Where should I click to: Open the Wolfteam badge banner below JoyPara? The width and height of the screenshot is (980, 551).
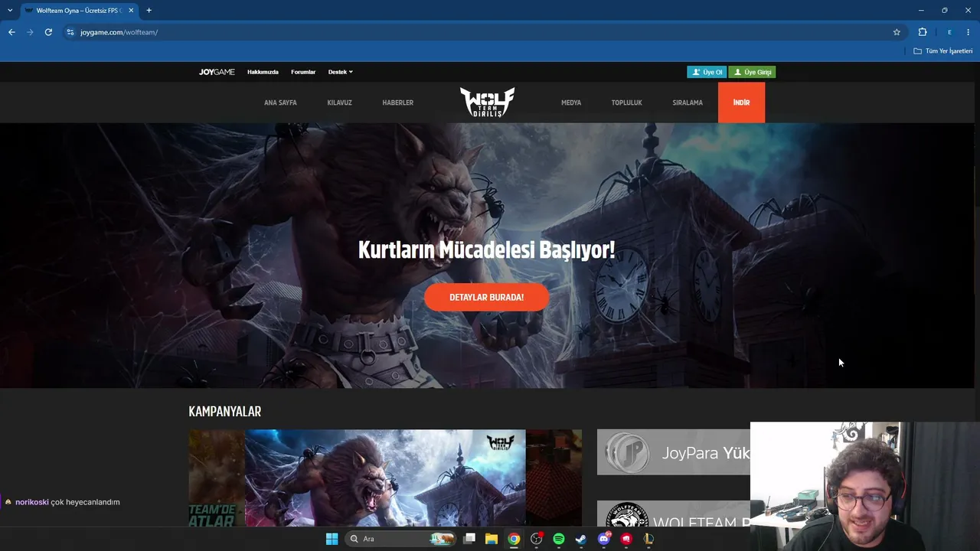[674, 514]
